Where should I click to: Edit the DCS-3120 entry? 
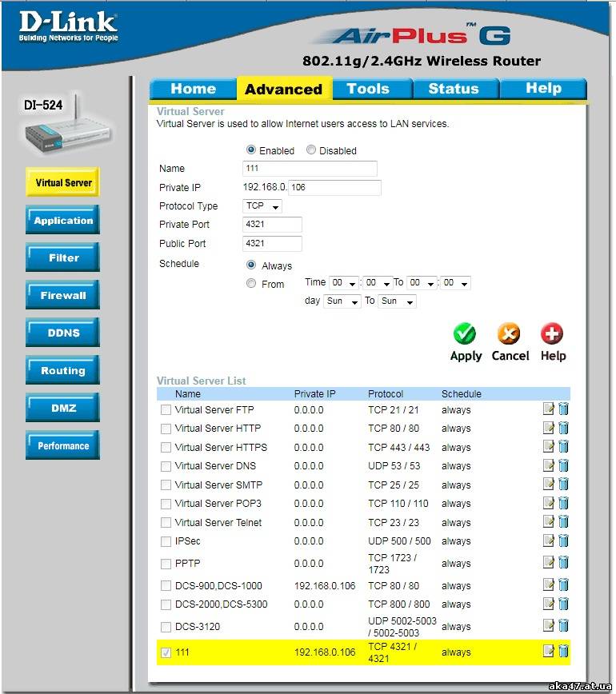(548, 625)
